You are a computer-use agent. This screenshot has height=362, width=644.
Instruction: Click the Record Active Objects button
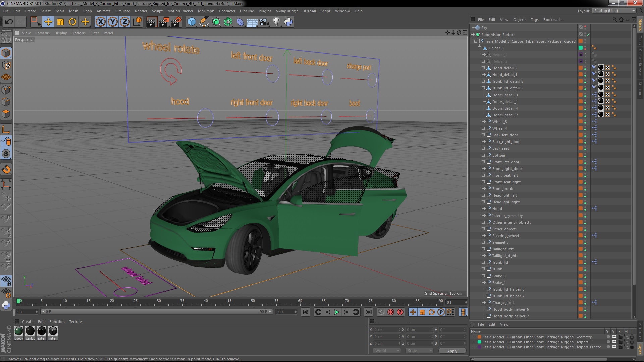381,312
